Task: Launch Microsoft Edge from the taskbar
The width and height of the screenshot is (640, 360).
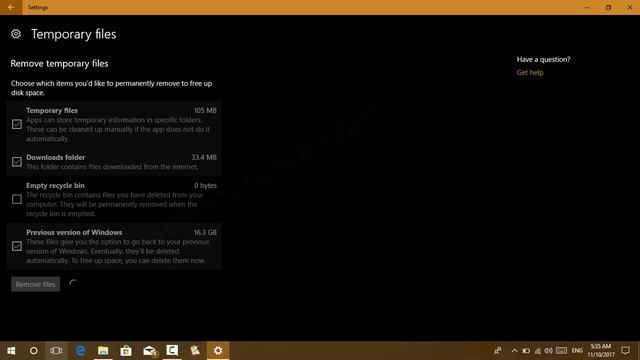Action: coord(80,351)
